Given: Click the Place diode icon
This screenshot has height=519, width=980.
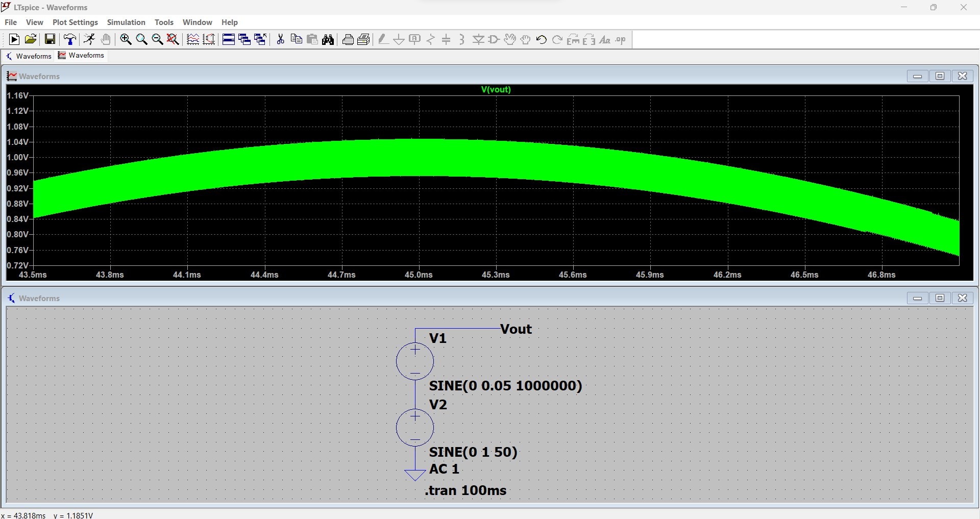Looking at the screenshot, I should click(x=478, y=39).
